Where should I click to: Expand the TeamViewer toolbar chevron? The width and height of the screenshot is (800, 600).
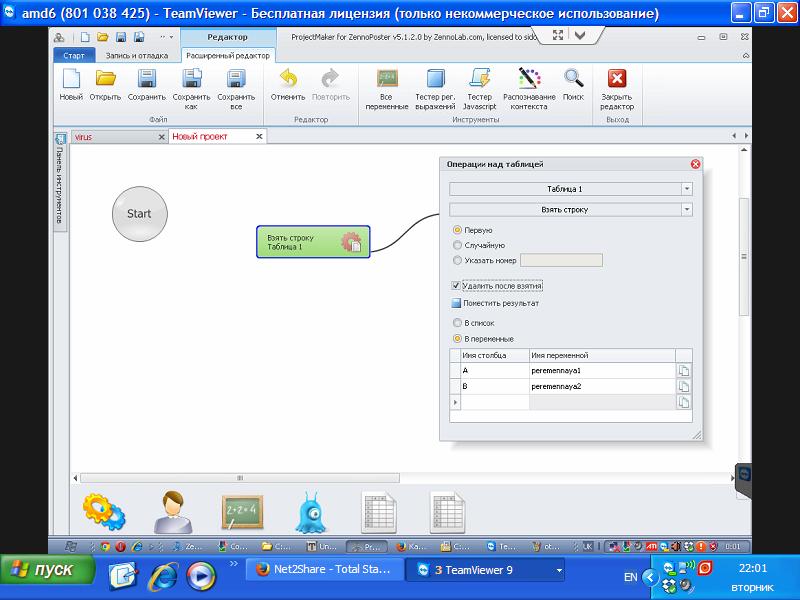tap(580, 35)
